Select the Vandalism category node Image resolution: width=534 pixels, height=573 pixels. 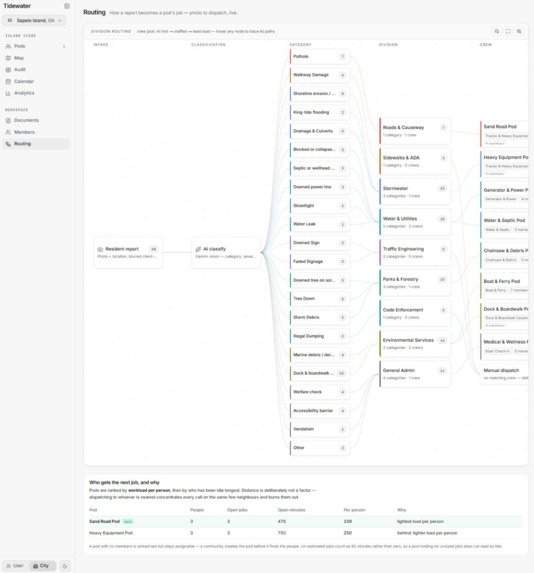(319, 429)
